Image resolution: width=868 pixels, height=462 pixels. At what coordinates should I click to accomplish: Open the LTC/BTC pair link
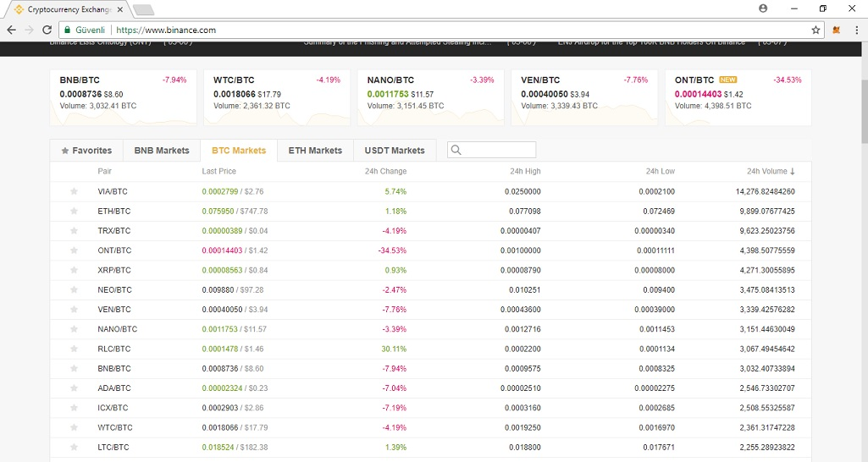tap(113, 447)
